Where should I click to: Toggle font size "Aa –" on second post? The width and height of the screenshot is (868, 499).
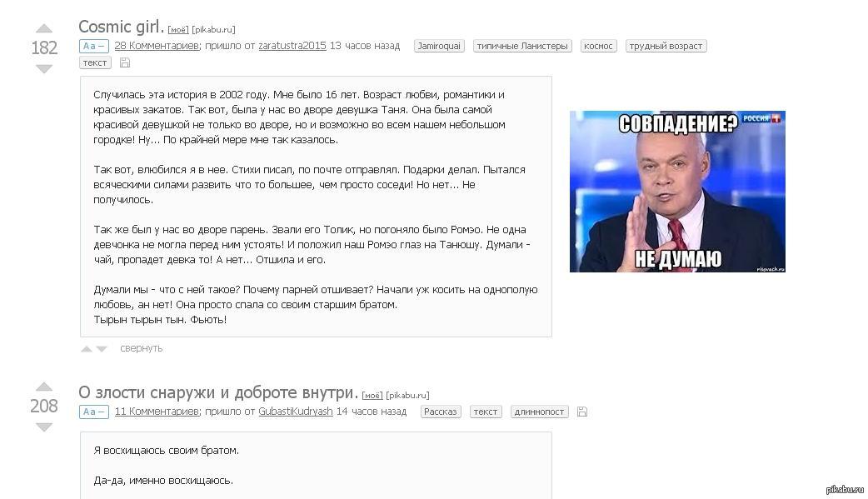(x=93, y=412)
